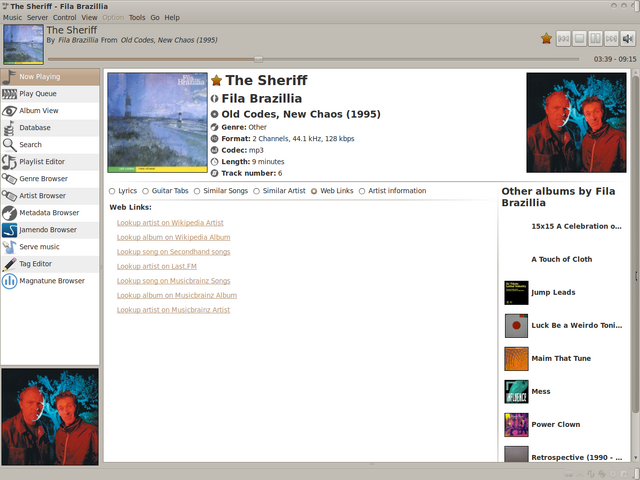Click the favorite star in the header bar

(x=546, y=39)
